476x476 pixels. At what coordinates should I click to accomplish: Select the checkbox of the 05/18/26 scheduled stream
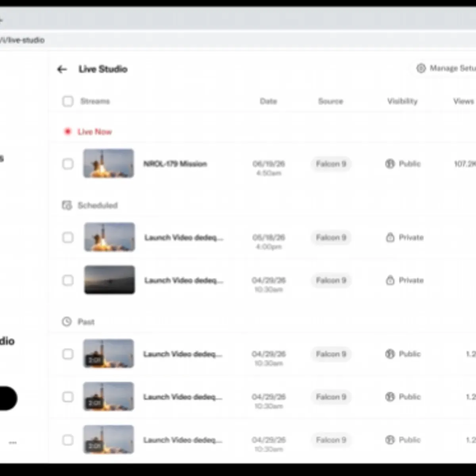[68, 237]
